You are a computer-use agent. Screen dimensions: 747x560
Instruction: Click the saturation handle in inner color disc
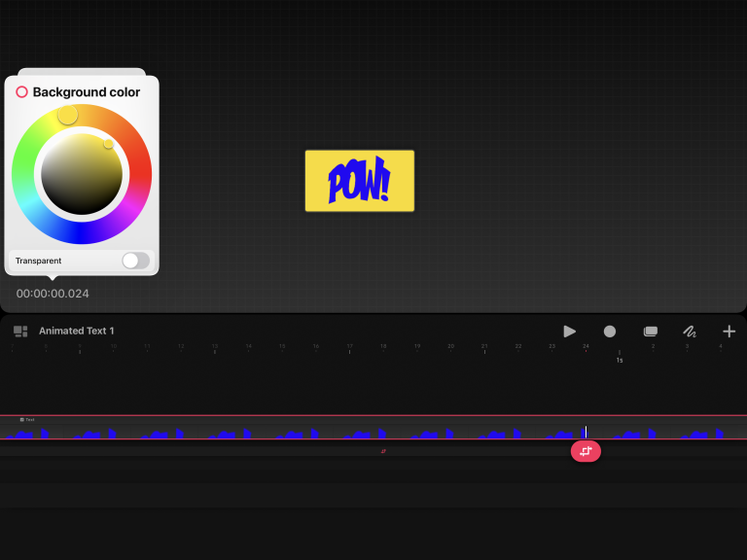point(109,143)
